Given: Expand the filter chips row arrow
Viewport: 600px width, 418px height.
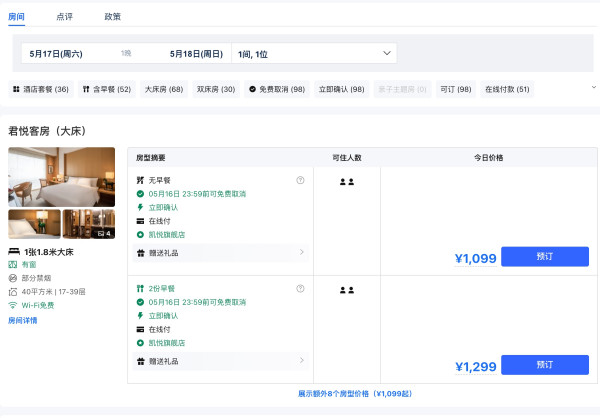Looking at the screenshot, I should tap(593, 87).
